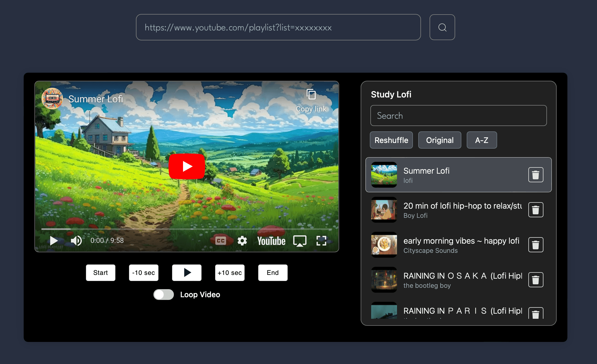Click 'RAINING IN P A R I S' title
Image resolution: width=597 pixels, height=364 pixels.
(x=463, y=311)
